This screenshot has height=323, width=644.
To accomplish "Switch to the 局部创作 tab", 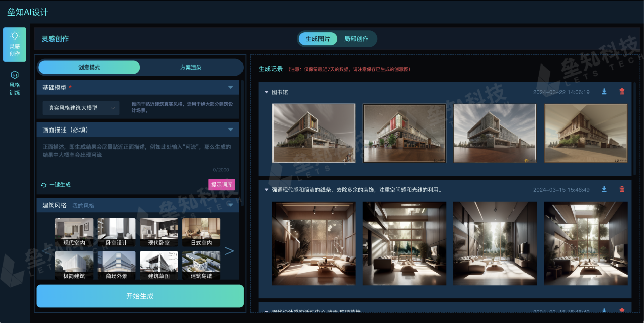I will [x=356, y=38].
